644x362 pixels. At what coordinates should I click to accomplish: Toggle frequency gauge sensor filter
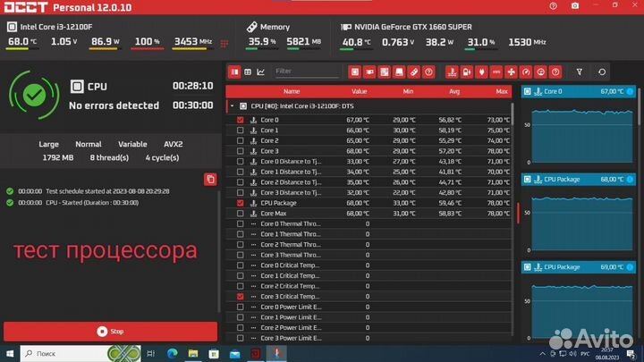pyautogui.click(x=526, y=72)
